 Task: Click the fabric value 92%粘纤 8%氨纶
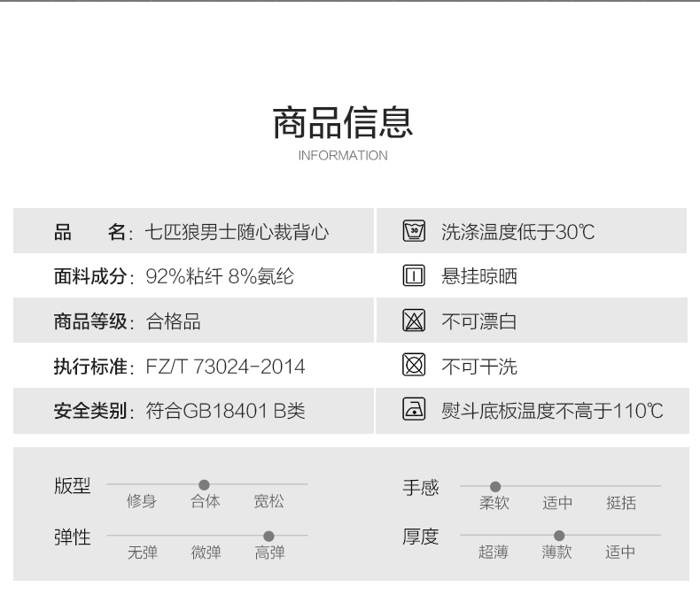[220, 276]
